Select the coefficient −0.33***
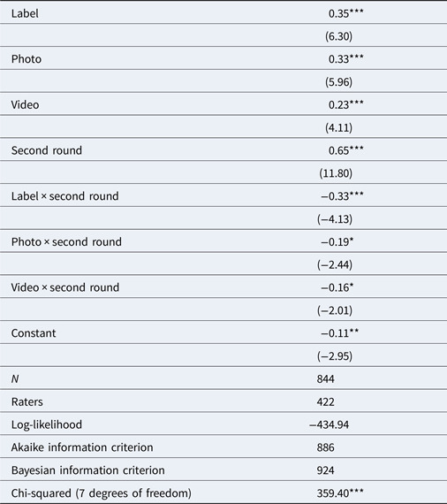 point(342,196)
